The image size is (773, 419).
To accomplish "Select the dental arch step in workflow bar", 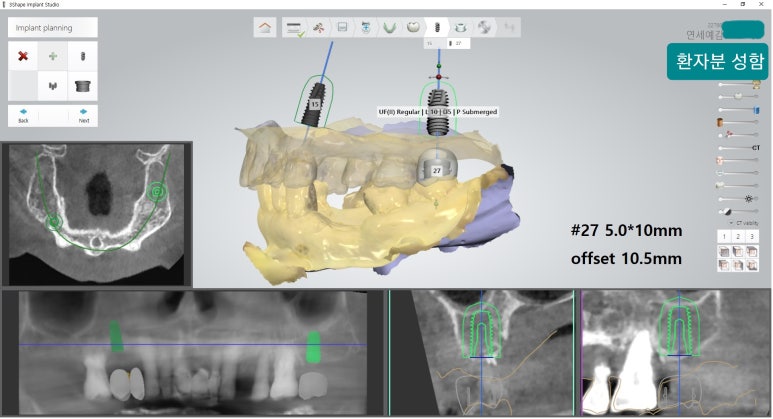I will tap(389, 28).
